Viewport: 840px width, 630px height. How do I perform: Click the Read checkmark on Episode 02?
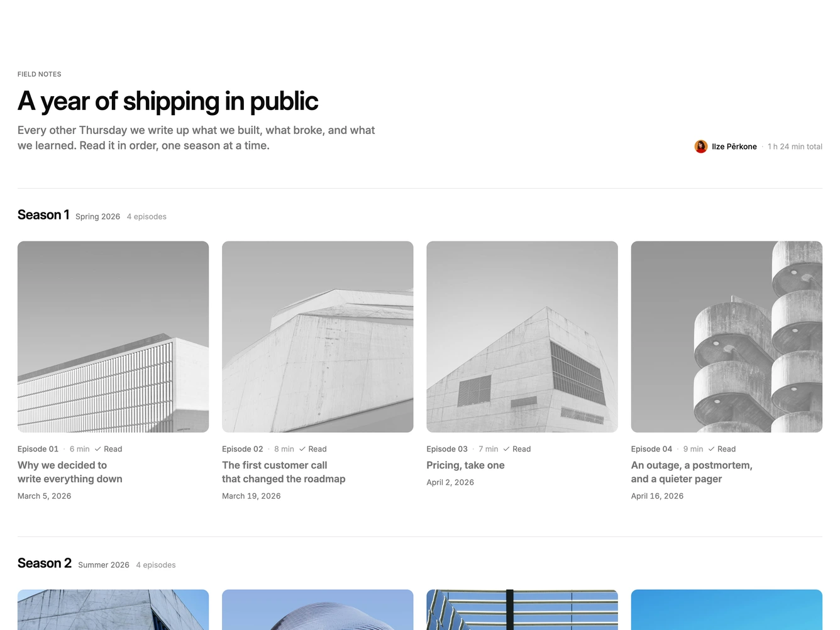click(x=302, y=449)
